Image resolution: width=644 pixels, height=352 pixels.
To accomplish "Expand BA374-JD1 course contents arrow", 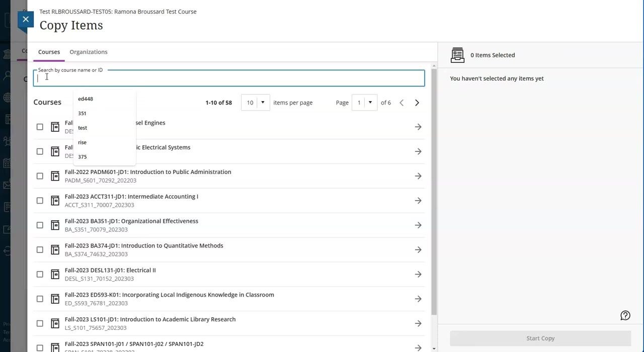I will pyautogui.click(x=418, y=249).
